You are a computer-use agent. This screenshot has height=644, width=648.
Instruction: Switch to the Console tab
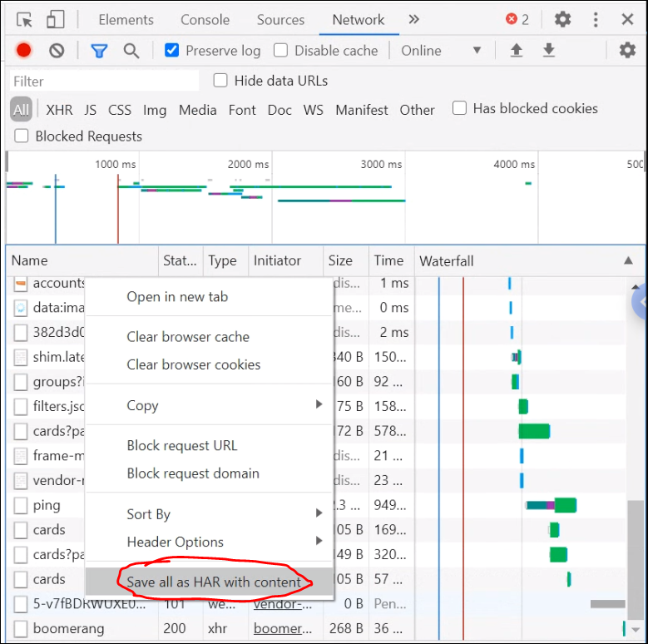[205, 19]
